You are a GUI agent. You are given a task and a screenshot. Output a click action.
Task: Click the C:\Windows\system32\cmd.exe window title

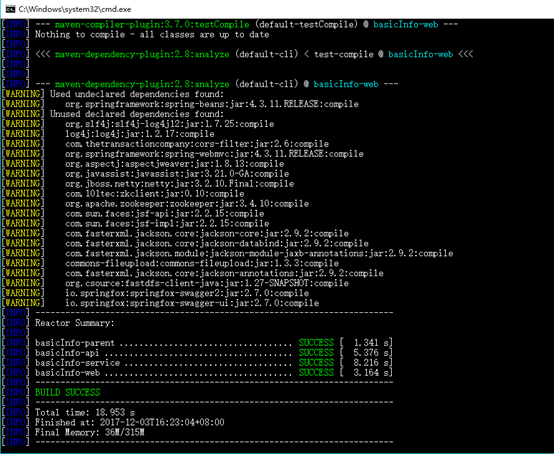[x=75, y=9]
